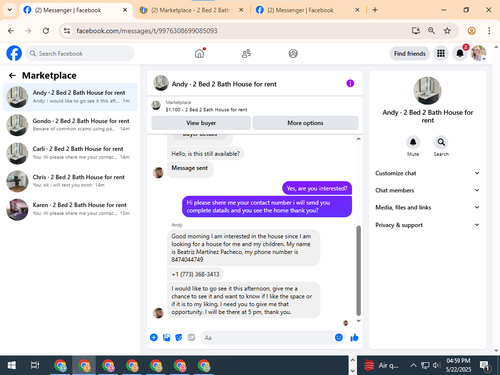The image size is (500, 375).
Task: Open the Friends icon in top navigation
Action: click(246, 53)
